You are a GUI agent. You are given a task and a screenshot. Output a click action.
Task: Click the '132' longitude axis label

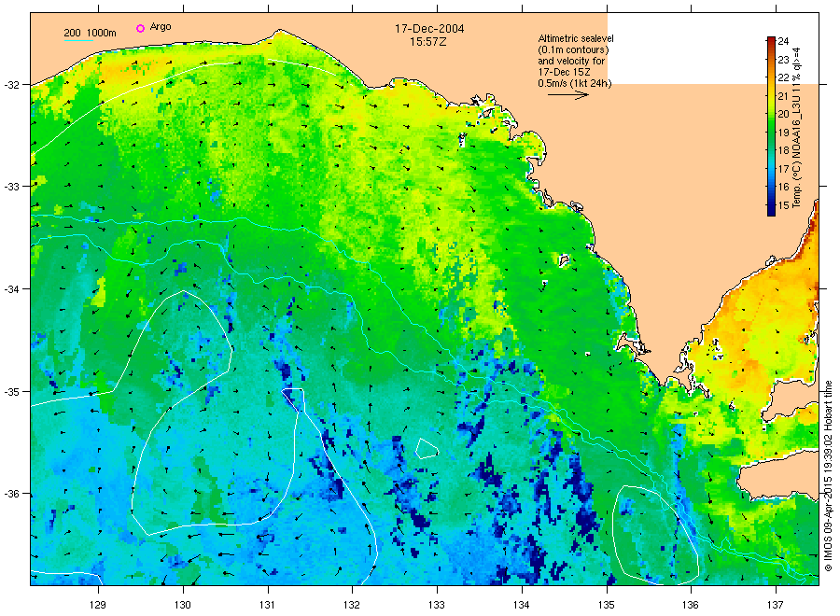tap(352, 605)
